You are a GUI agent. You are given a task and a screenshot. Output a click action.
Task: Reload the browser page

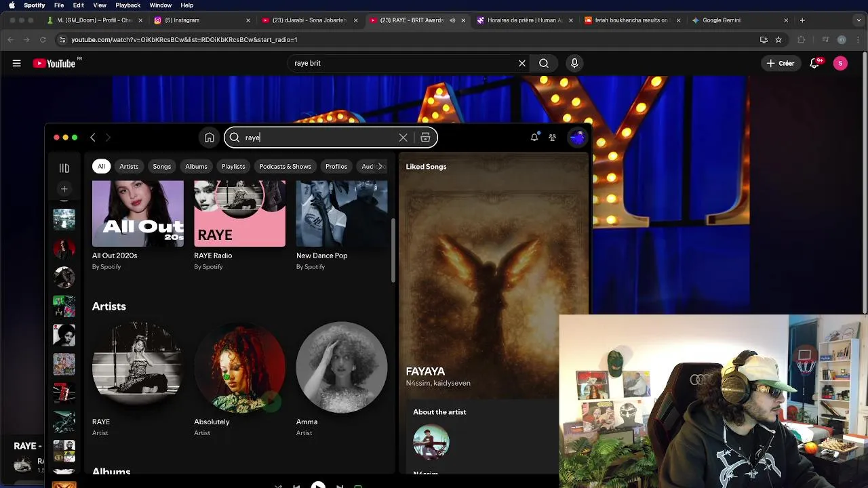click(x=42, y=39)
